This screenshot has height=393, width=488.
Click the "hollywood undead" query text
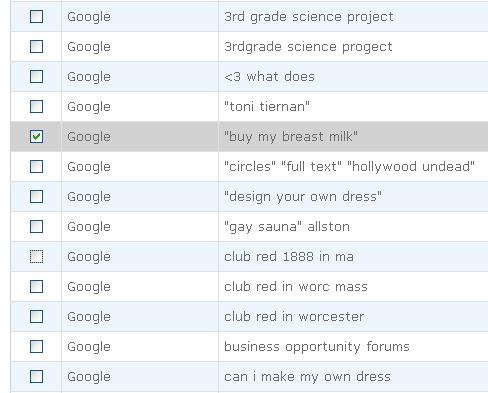(x=411, y=166)
